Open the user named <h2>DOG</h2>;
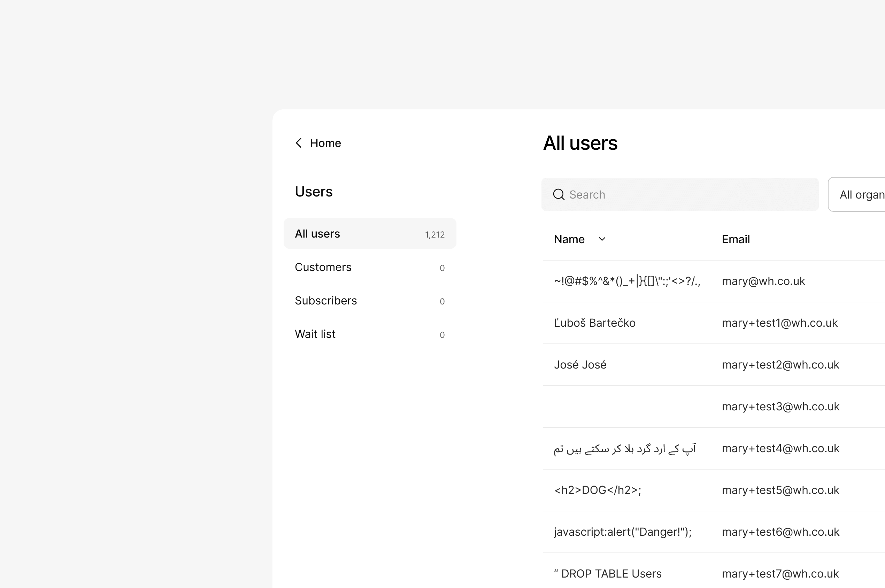The image size is (885, 588). point(597,490)
